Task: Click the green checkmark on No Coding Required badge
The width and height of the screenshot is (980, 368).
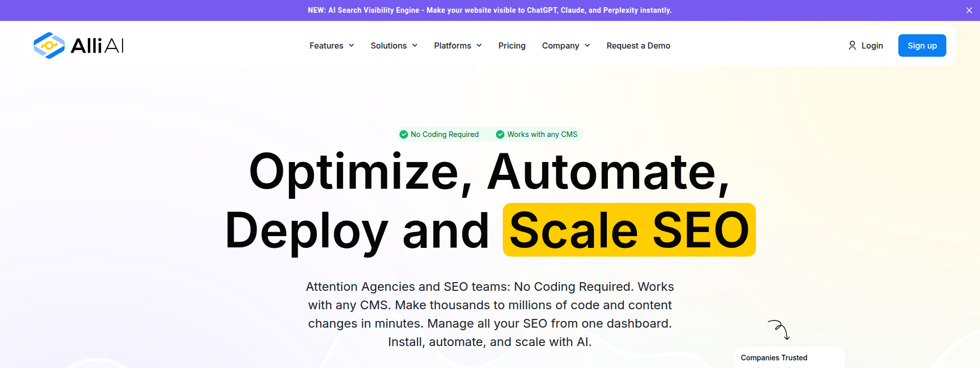Action: click(404, 134)
